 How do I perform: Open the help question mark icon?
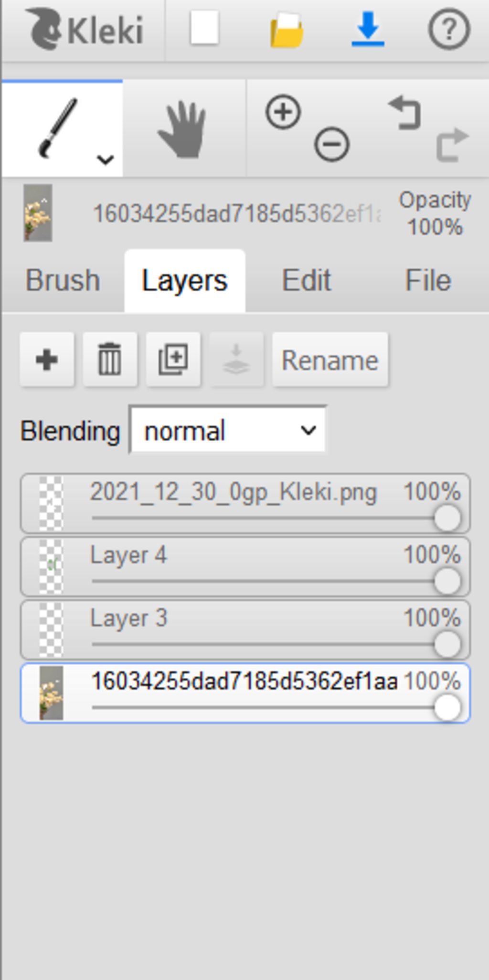coord(448,30)
